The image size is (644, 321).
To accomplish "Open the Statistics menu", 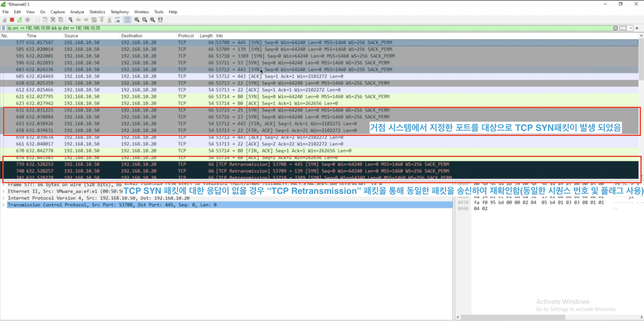I will 97,12.
